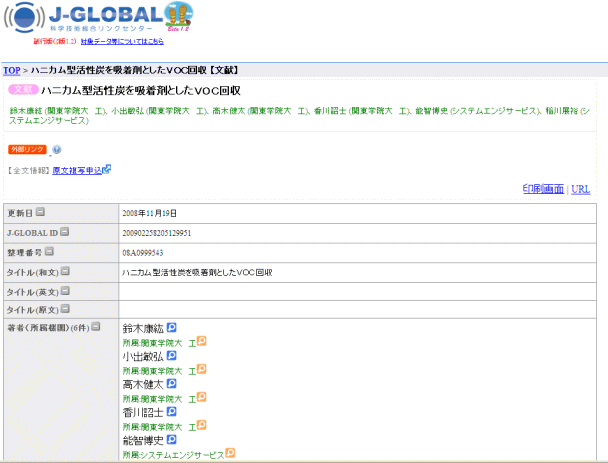
Task: Click orange search icon after 所属システムエンジサービス
Action: point(231,453)
